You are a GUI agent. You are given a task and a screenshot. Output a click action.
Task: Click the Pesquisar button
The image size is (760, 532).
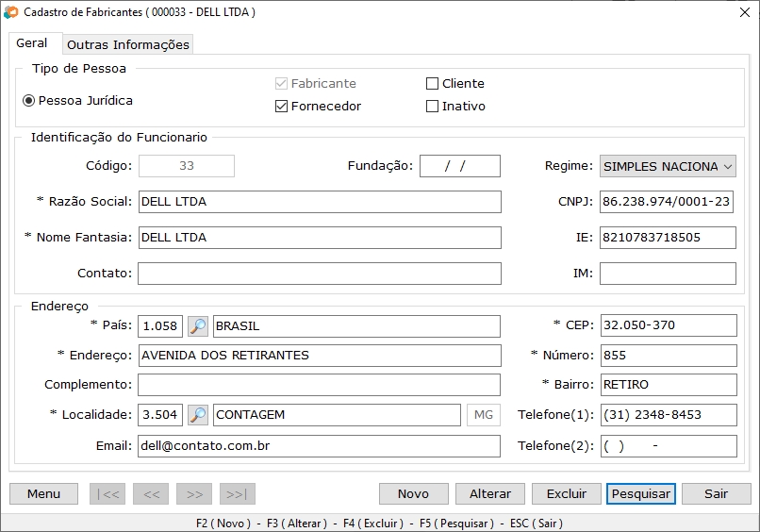[x=641, y=494]
